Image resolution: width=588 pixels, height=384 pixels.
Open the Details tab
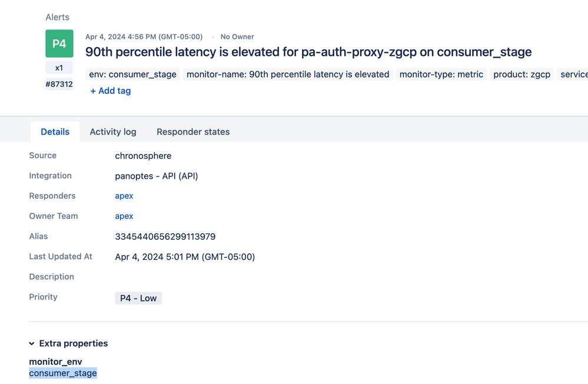pyautogui.click(x=55, y=132)
